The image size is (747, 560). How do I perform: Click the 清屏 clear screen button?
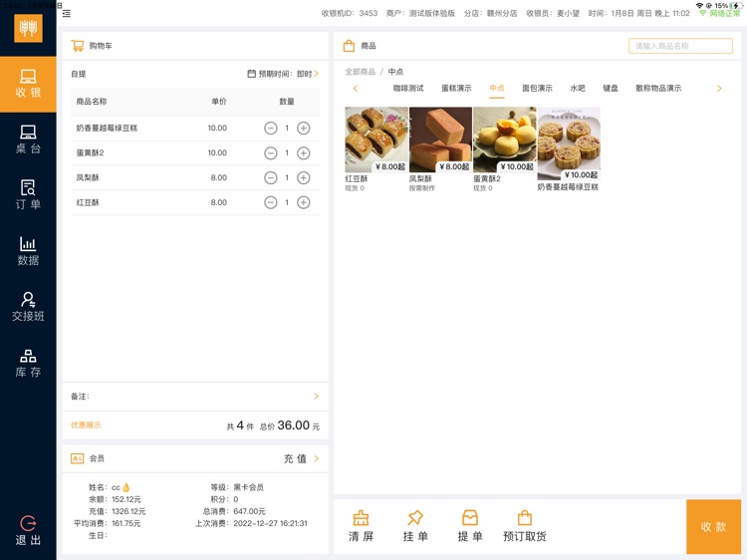361,526
